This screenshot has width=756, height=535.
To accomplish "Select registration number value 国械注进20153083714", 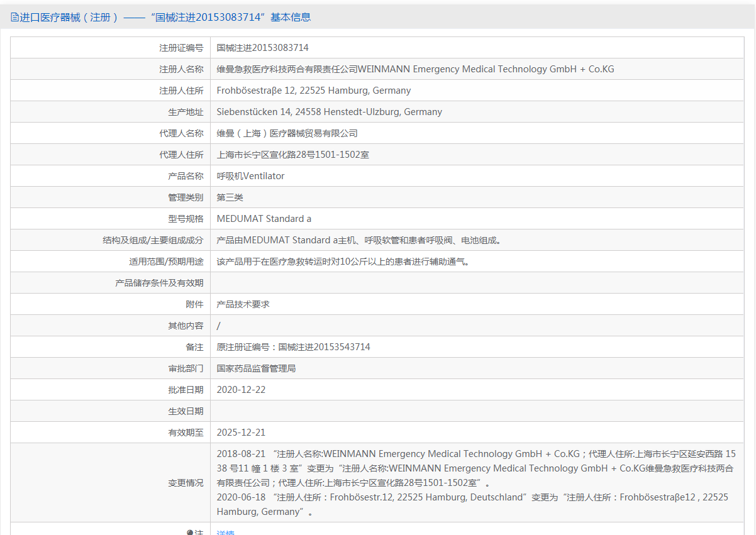I will click(x=262, y=48).
